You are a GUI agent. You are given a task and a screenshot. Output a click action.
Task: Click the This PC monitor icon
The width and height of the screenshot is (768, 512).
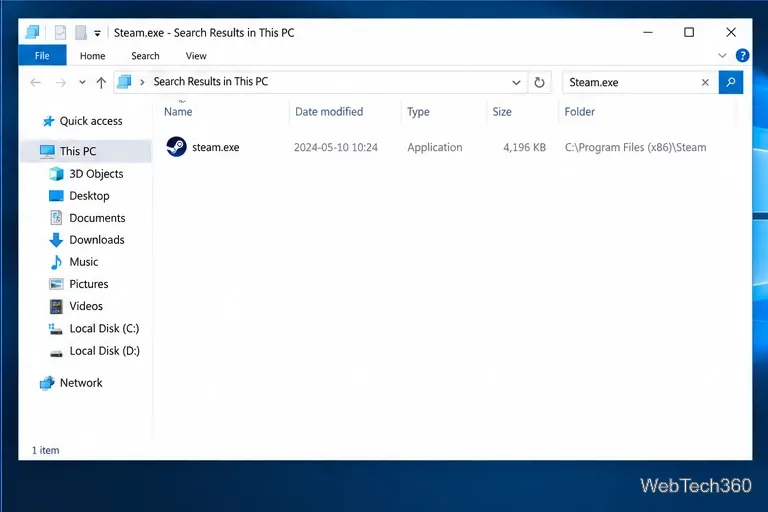click(47, 151)
